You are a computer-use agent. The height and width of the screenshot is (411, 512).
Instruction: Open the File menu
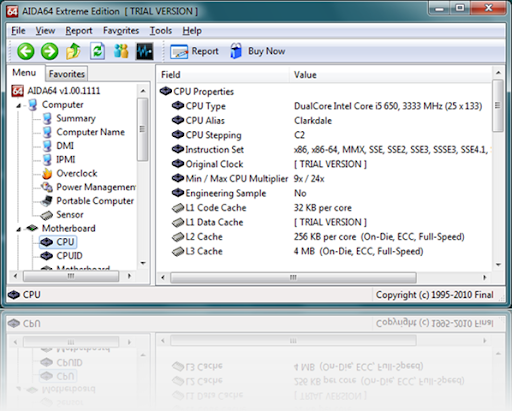tap(18, 31)
